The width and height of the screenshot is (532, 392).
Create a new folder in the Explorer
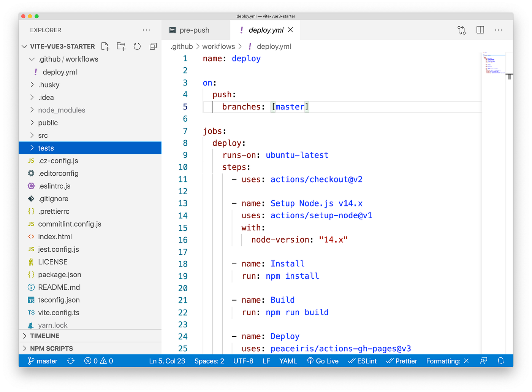click(121, 46)
